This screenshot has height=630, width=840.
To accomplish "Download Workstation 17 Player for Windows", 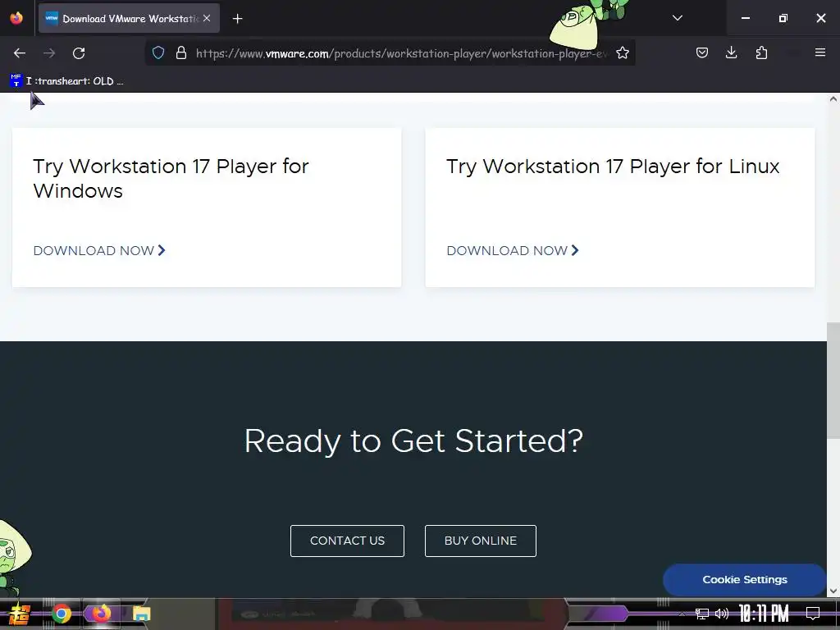I will click(99, 250).
